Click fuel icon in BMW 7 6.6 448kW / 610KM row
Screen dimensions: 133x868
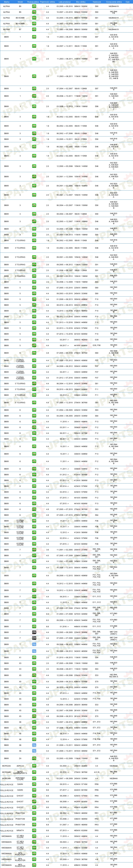tap(34, 627)
